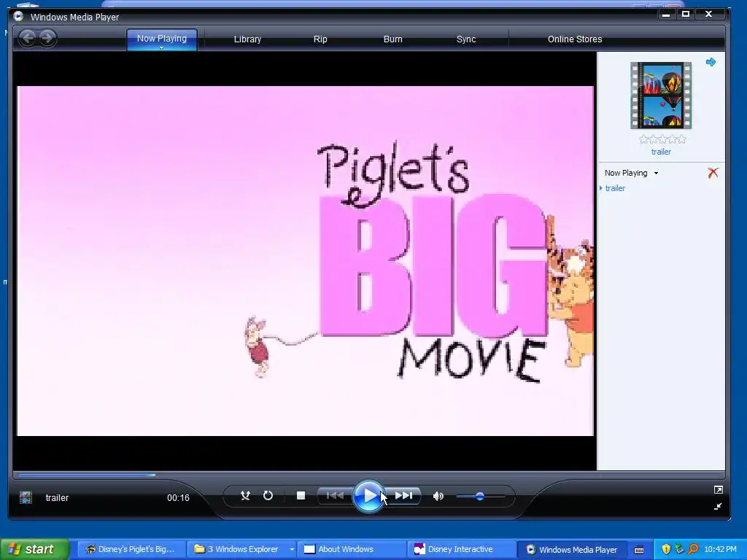Viewport: 747px width, 560px height.
Task: Open the Windows Start menu
Action: (x=34, y=549)
